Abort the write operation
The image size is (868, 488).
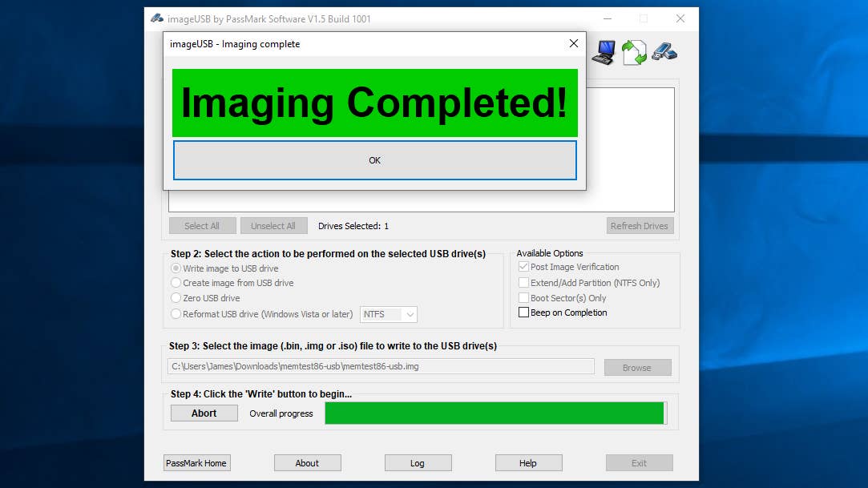click(x=204, y=413)
